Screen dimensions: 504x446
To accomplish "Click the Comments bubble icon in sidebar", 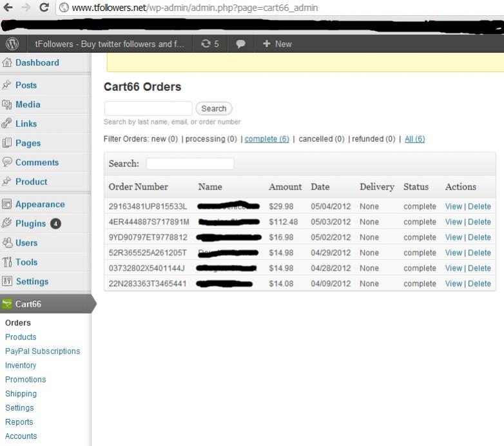I will coord(7,162).
